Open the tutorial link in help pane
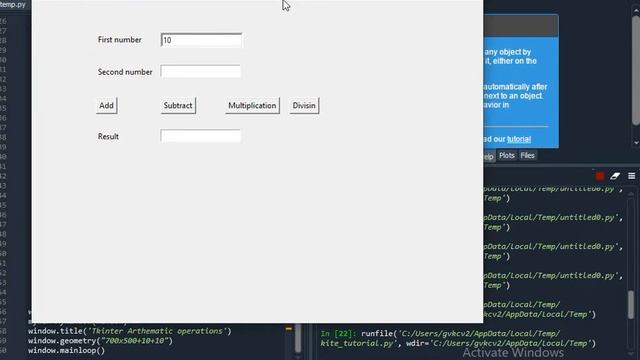 [519, 139]
